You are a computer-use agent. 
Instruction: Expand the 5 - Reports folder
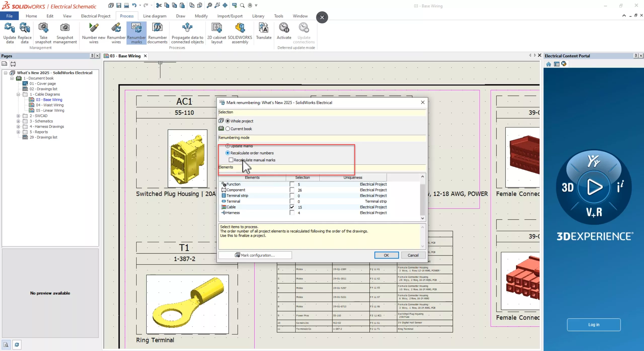(x=18, y=132)
